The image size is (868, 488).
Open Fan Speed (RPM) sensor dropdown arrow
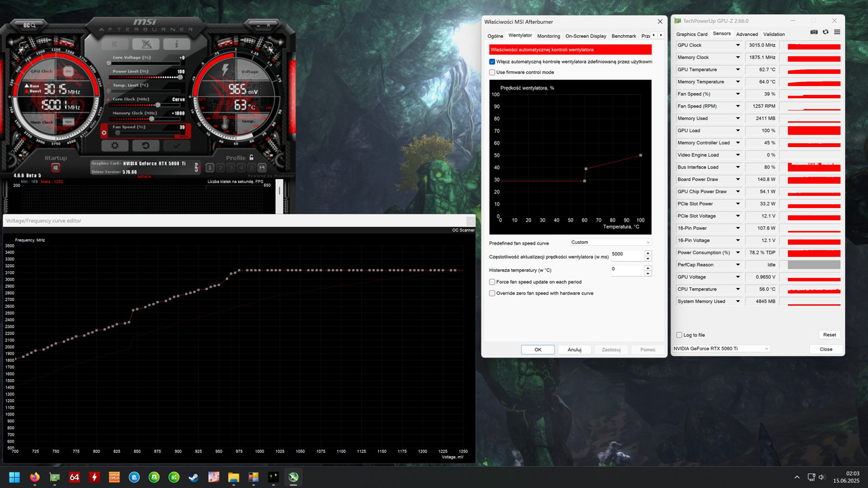[x=738, y=106]
